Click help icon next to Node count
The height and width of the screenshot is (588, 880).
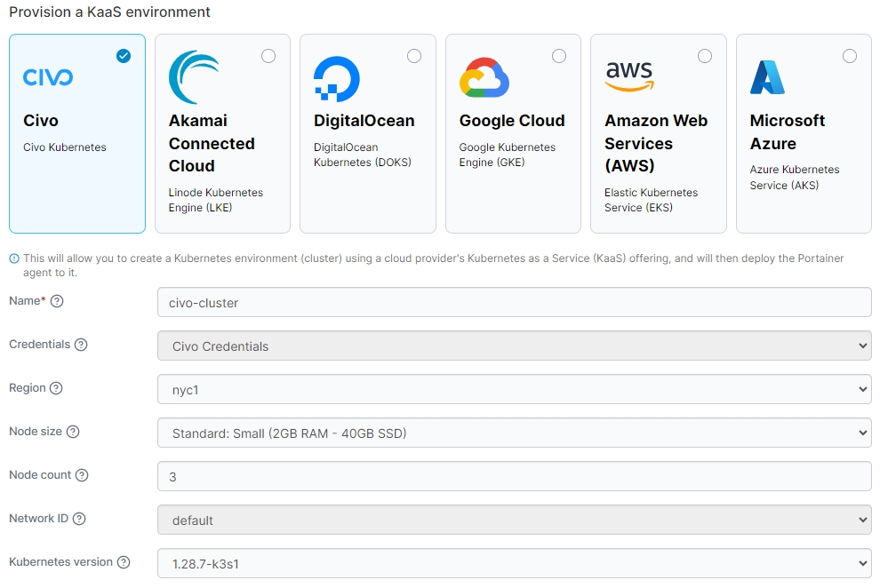82,475
